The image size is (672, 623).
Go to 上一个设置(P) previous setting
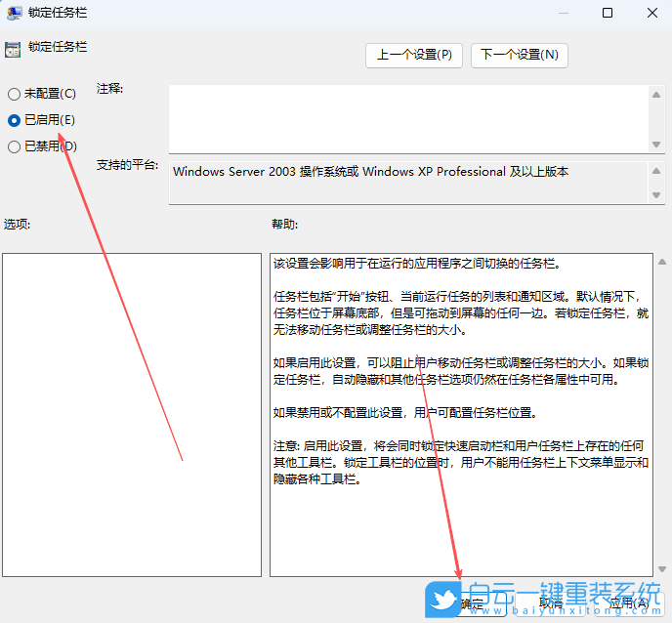tap(414, 56)
